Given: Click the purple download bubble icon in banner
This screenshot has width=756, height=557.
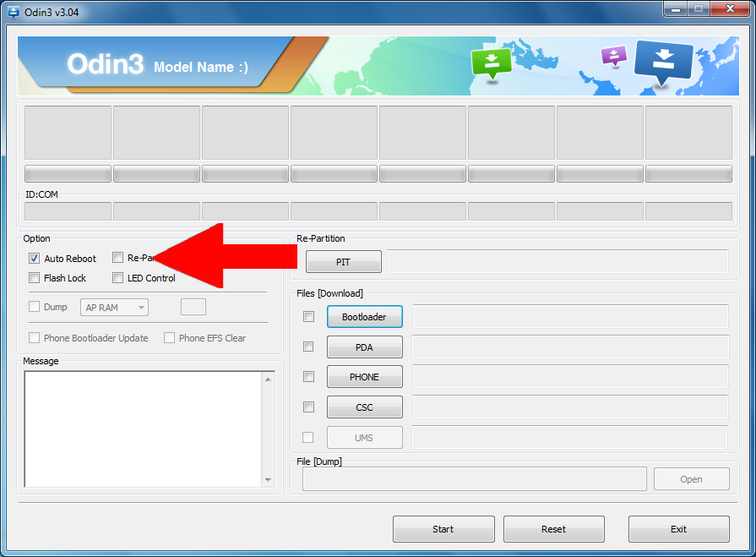Looking at the screenshot, I should pos(614,56).
